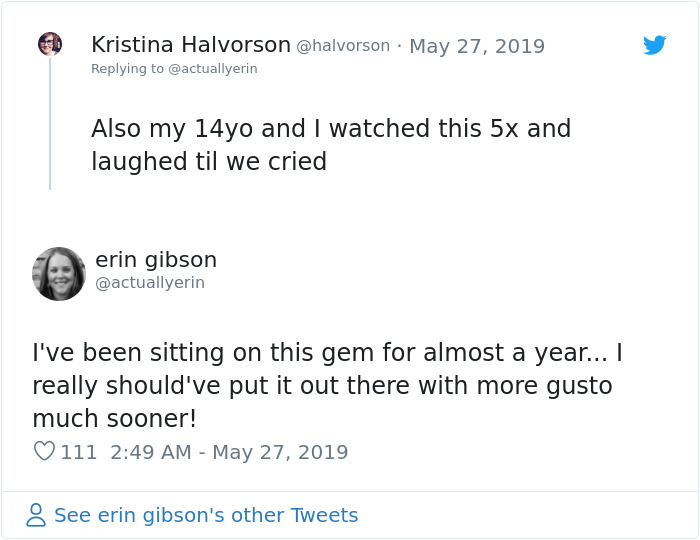
Task: Click the erin gibson display name
Action: click(156, 260)
